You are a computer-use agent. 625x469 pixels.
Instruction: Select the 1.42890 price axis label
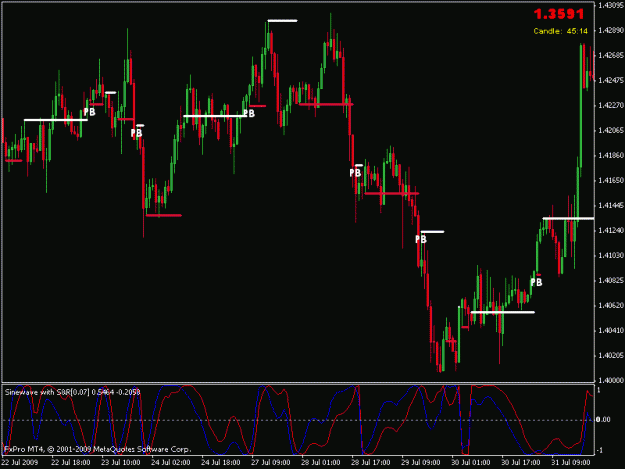click(x=610, y=30)
